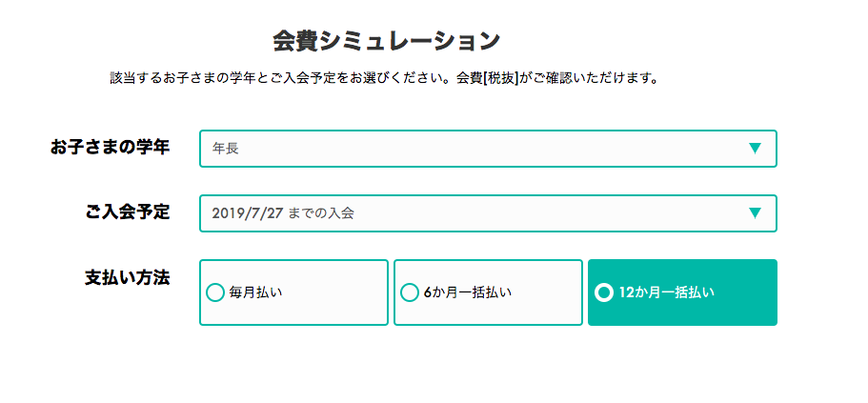Click the selected 12か月一括払い radio circle
This screenshot has height=403, width=868.
pos(604,292)
